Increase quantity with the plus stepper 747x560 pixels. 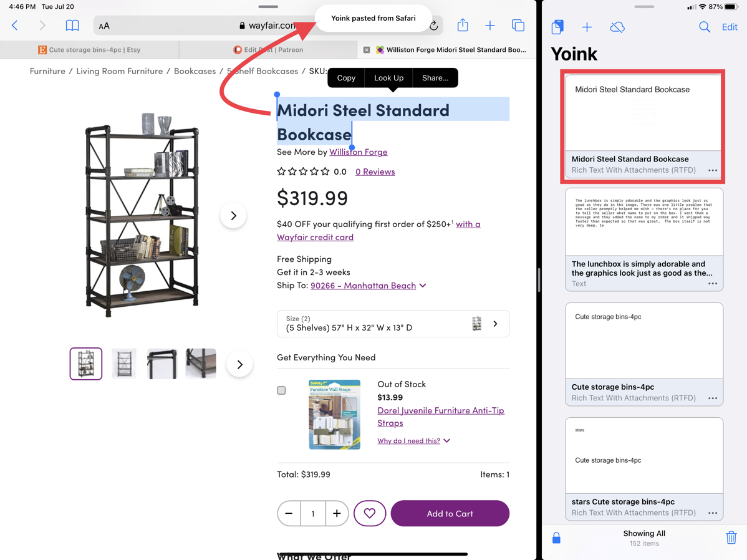point(337,513)
